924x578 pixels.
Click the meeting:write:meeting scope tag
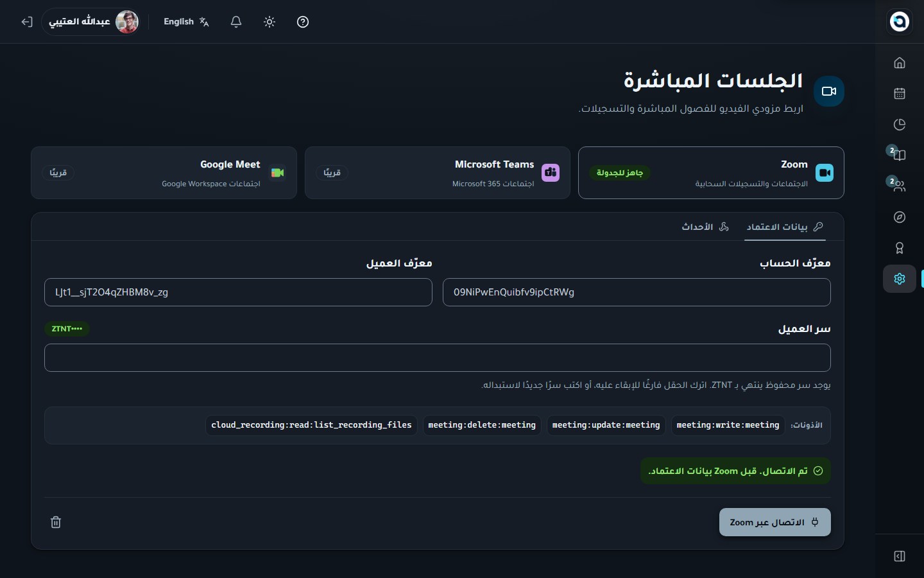(728, 425)
